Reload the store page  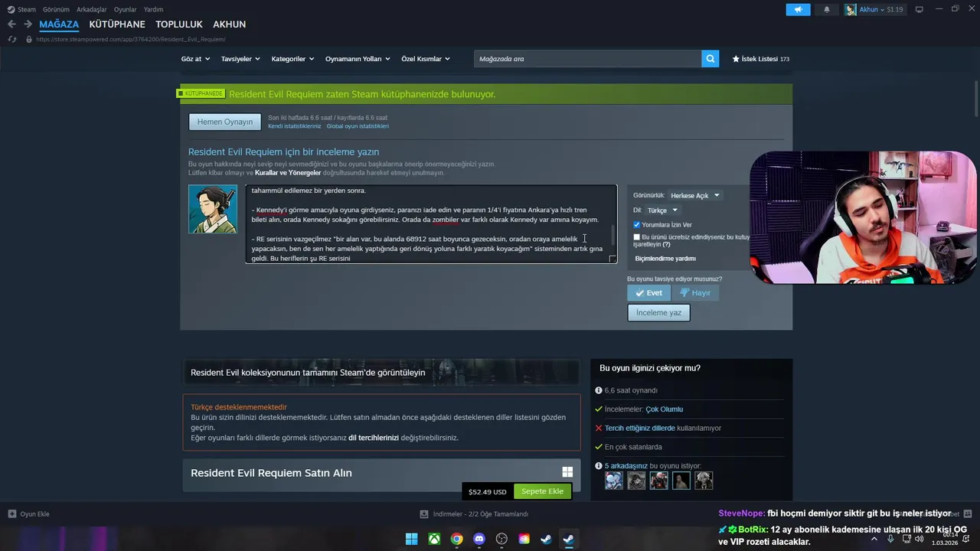pyautogui.click(x=11, y=39)
